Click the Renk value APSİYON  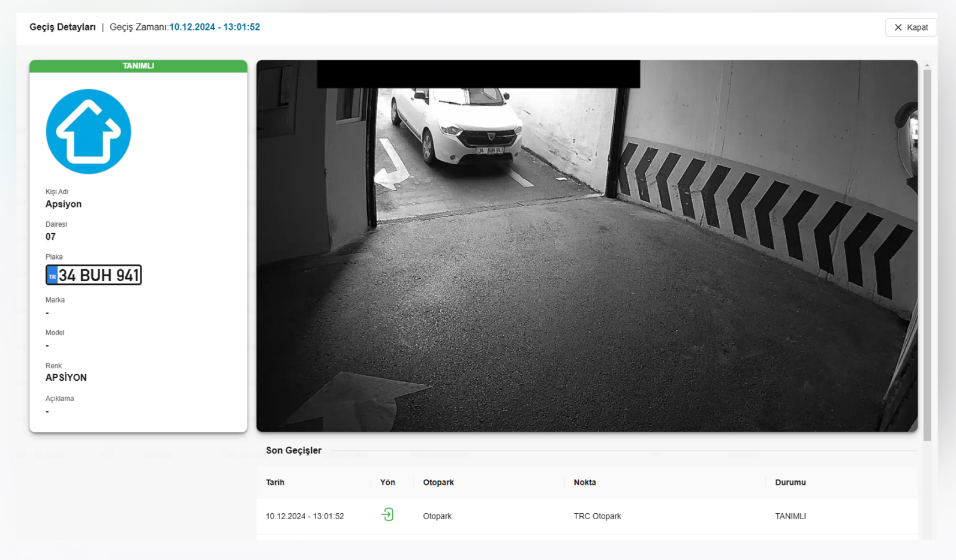pyautogui.click(x=66, y=378)
